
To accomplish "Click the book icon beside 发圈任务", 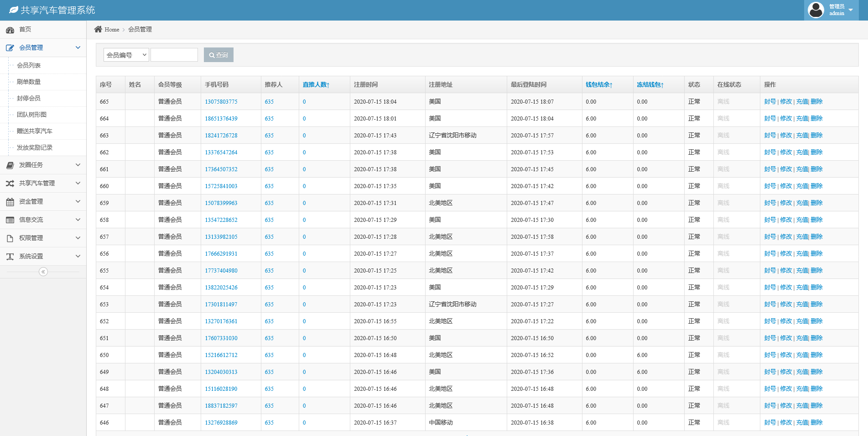I will (x=10, y=165).
